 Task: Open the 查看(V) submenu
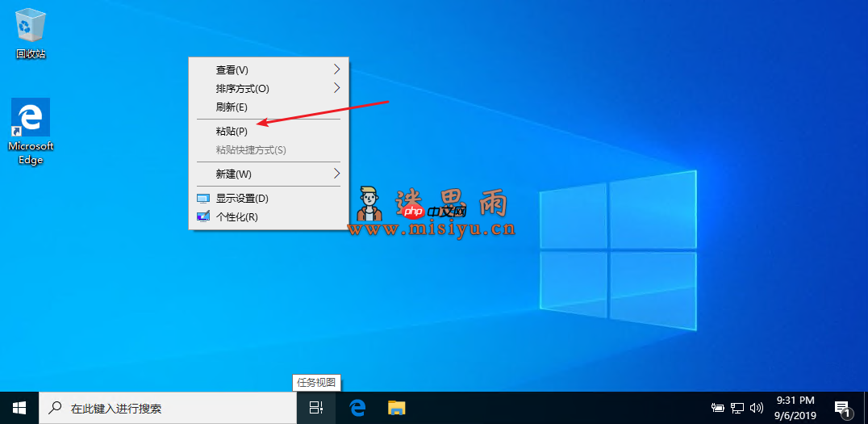point(269,69)
